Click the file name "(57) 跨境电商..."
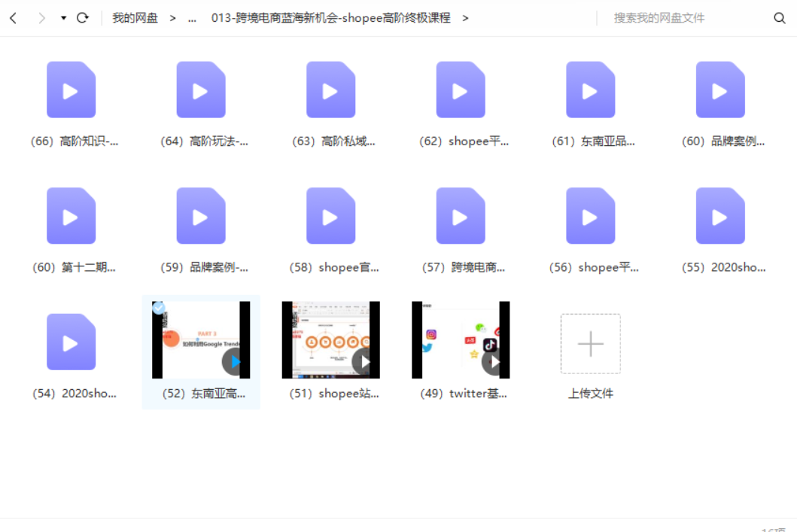This screenshot has height=532, width=797. point(464,267)
